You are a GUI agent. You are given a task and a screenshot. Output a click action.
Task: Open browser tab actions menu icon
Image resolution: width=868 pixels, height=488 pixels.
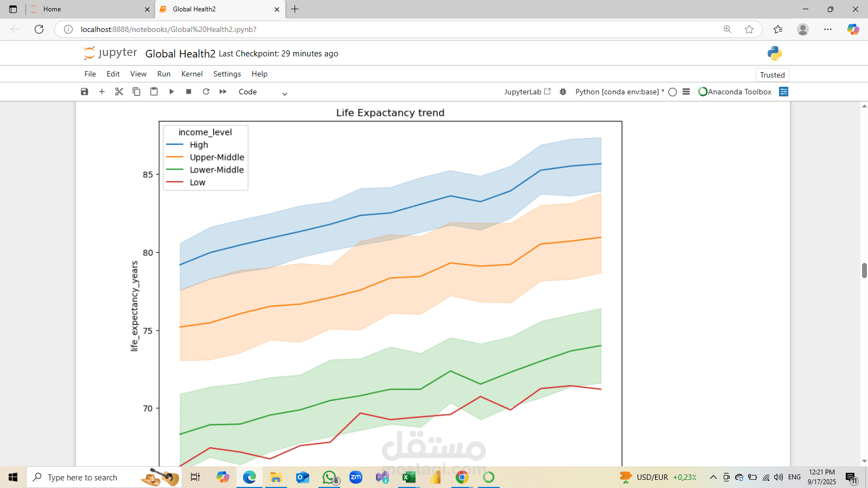click(x=13, y=9)
